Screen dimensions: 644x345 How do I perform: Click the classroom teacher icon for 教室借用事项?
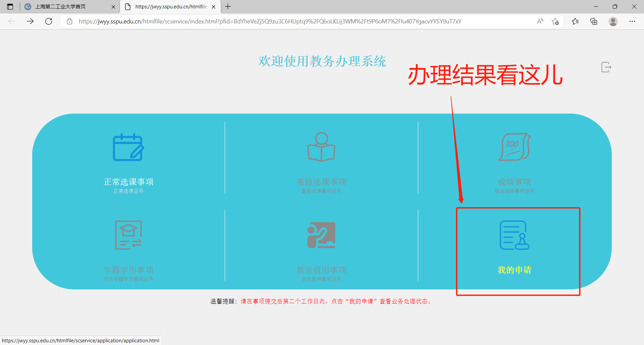321,235
